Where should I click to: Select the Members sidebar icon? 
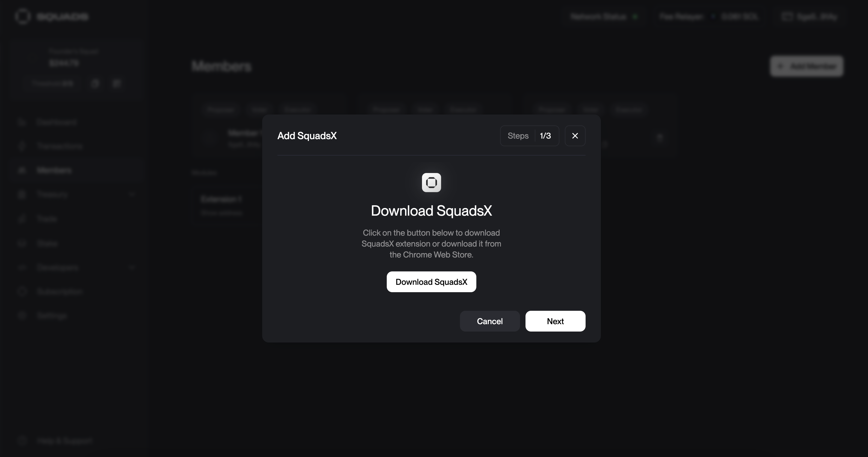coord(22,170)
